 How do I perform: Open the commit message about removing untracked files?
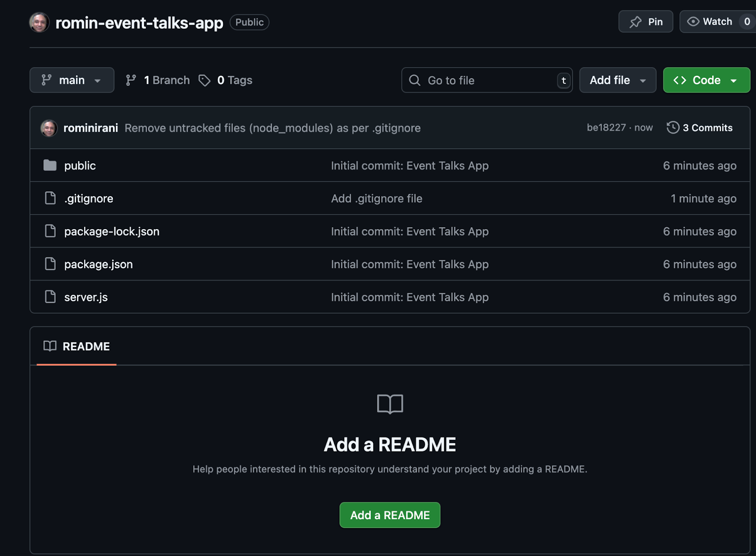(272, 128)
